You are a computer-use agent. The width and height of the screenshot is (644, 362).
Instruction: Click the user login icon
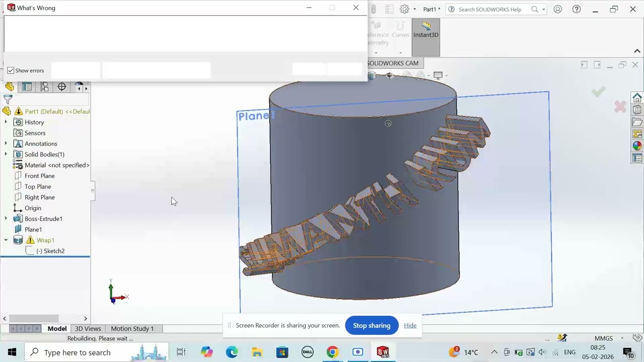(557, 9)
